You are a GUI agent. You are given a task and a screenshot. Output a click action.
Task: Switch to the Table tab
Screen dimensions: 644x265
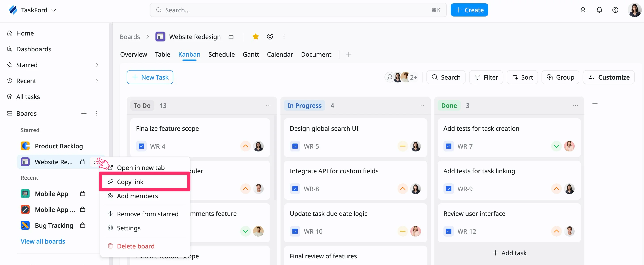tap(163, 54)
